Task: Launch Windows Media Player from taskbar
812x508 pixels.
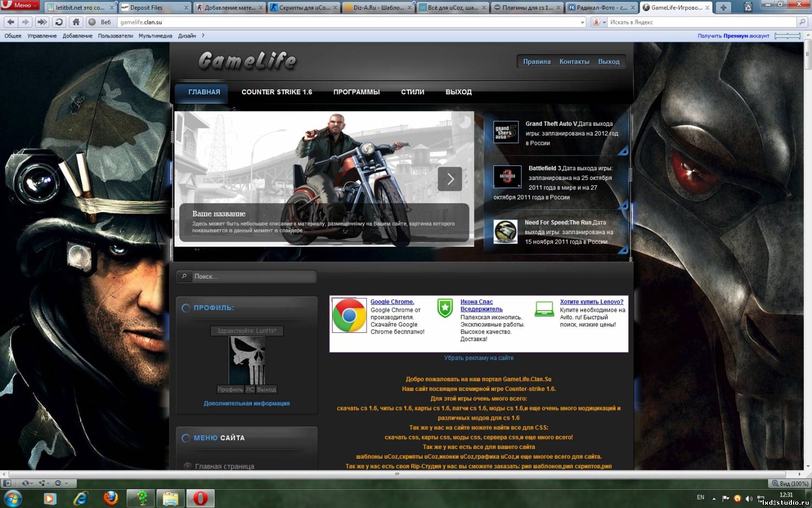Action: point(50,498)
